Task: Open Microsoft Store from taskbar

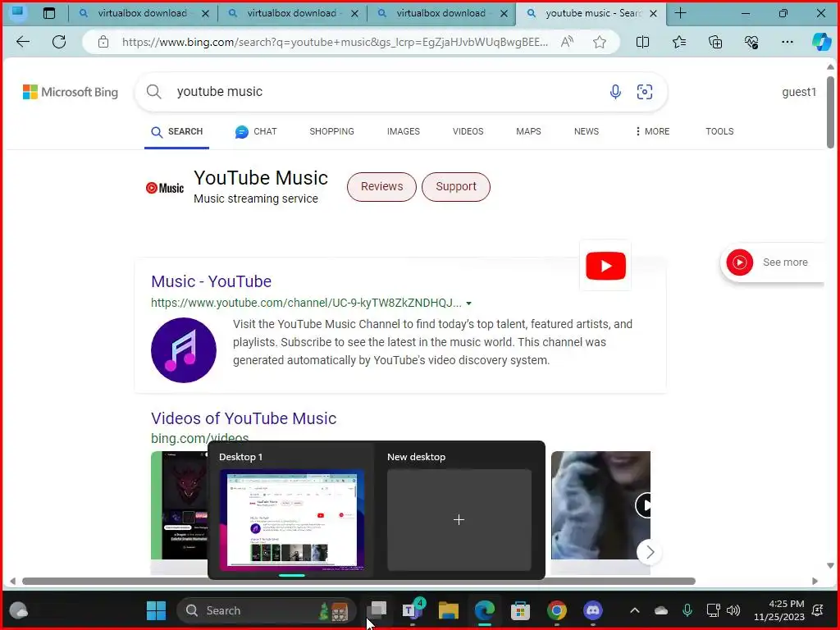Action: (x=520, y=610)
